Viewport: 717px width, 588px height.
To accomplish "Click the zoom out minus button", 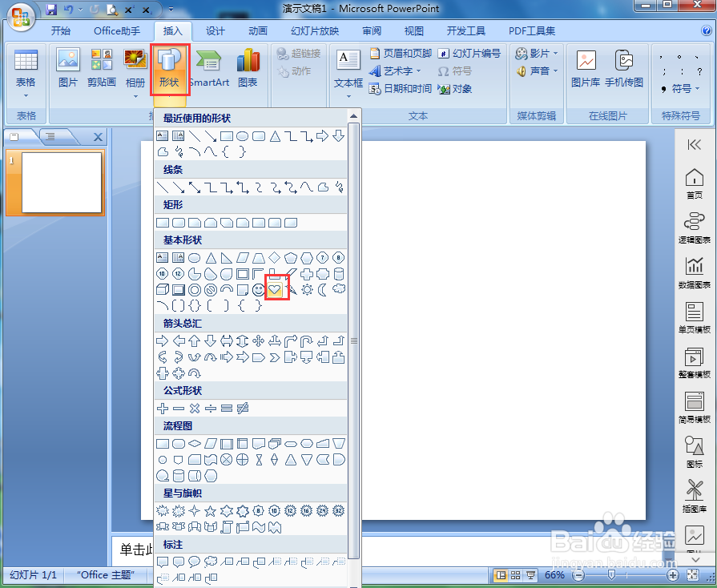I will (x=578, y=575).
